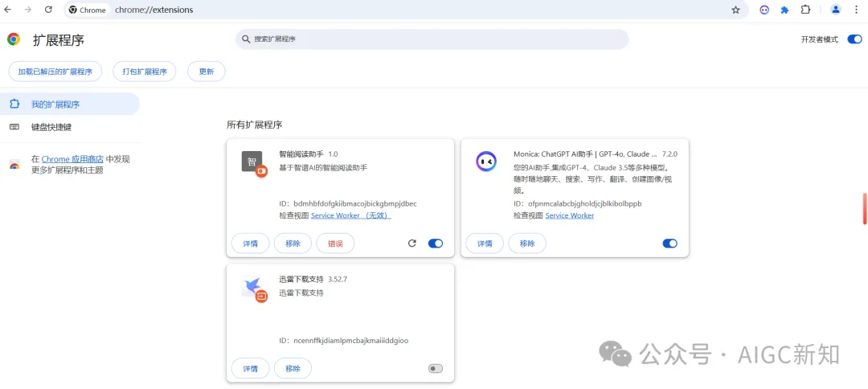The image size is (868, 389).
Task: Reload the page with refresh icon
Action: (x=48, y=10)
